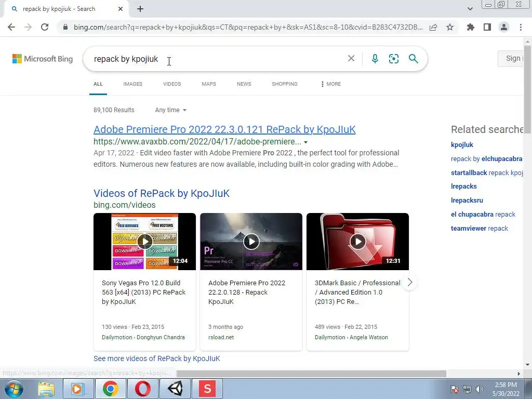Open a new browser tab
Viewport: 532px width, 399px height.
[x=140, y=9]
